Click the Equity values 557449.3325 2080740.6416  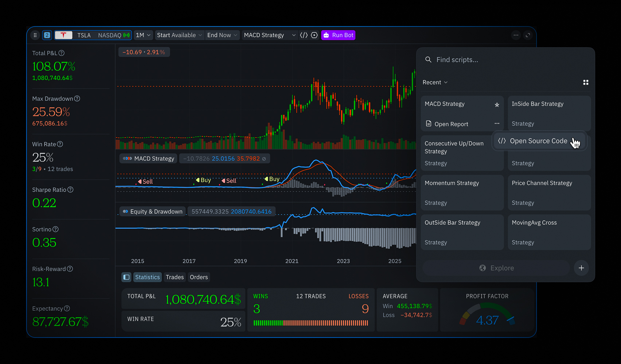[x=231, y=211]
